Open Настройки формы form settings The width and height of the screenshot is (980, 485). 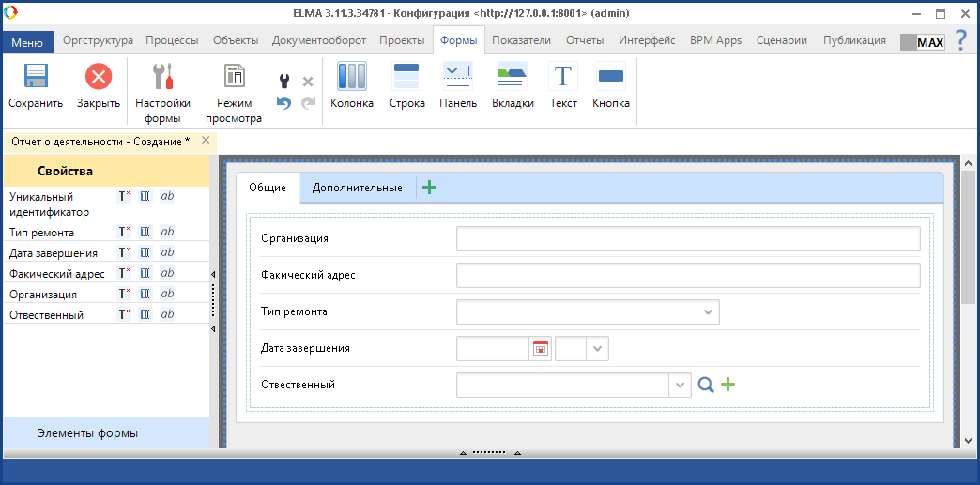point(162,78)
